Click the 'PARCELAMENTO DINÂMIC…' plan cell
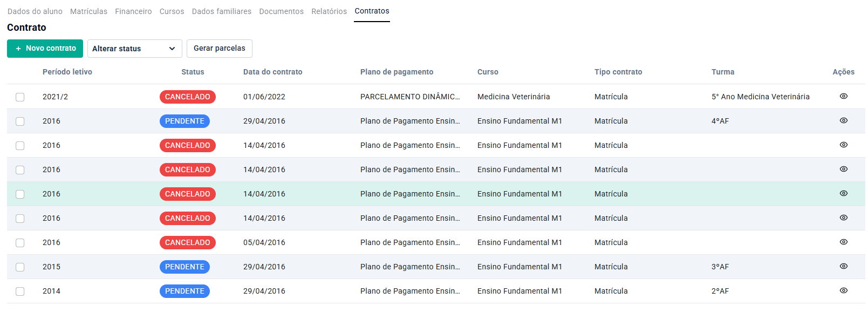 click(x=410, y=97)
